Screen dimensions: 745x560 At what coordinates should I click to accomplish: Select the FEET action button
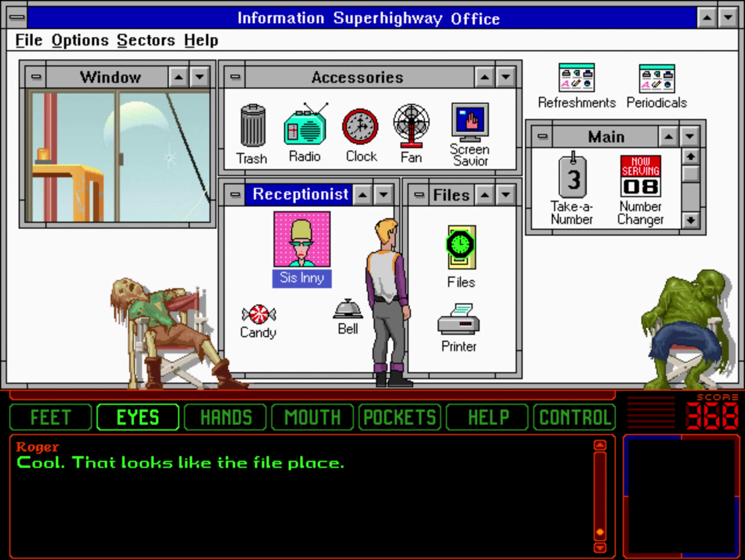click(51, 417)
